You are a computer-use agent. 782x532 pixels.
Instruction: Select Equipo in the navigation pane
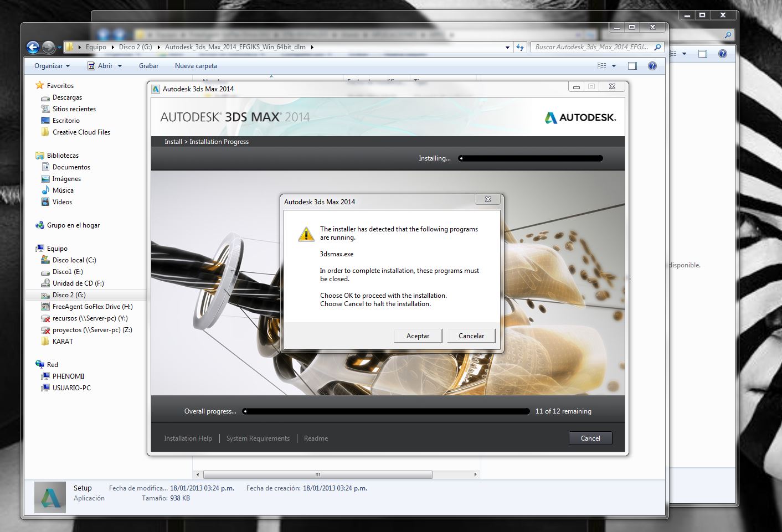[57, 249]
